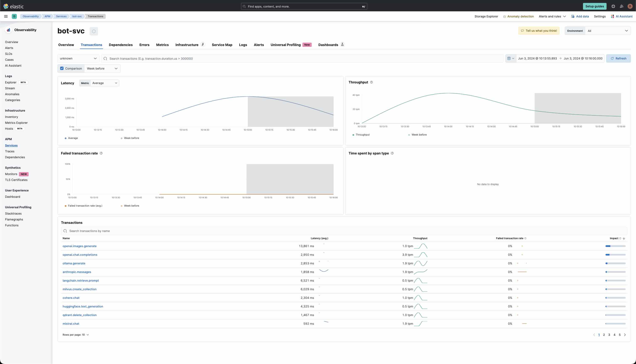Click the bot-svc agent icon badge
Image resolution: width=636 pixels, height=364 pixels.
94,31
